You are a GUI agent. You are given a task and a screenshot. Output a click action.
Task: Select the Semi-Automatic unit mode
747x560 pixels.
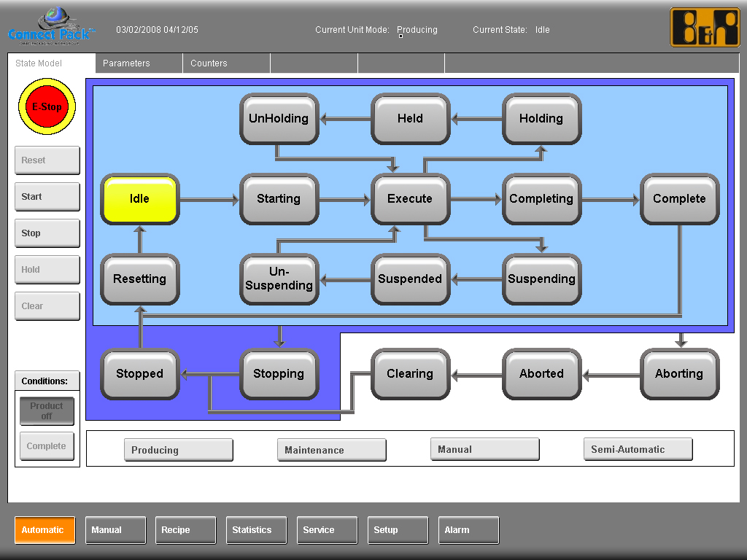[638, 449]
